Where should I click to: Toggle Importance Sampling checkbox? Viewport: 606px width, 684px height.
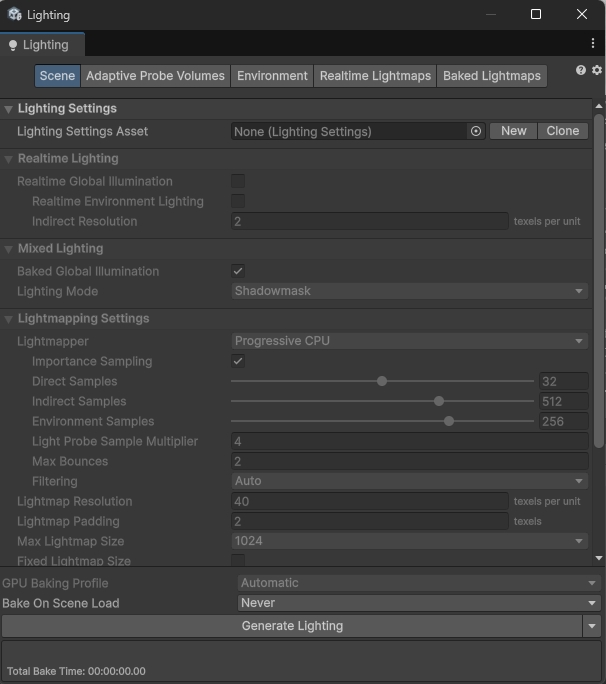[x=238, y=361]
